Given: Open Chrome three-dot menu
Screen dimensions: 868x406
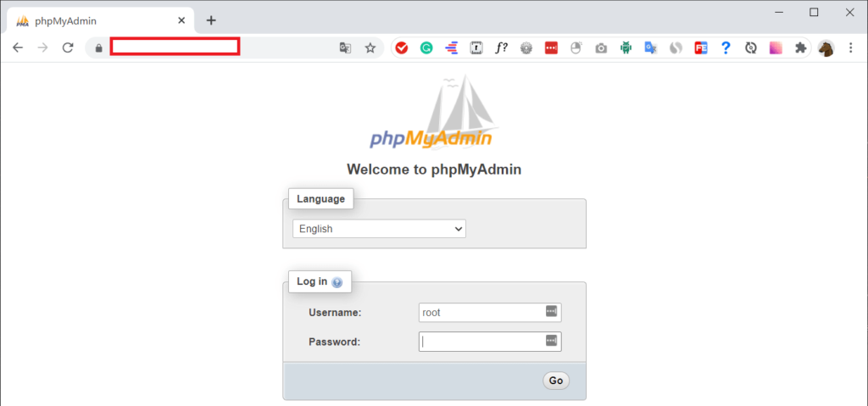Looking at the screenshot, I should 851,48.
